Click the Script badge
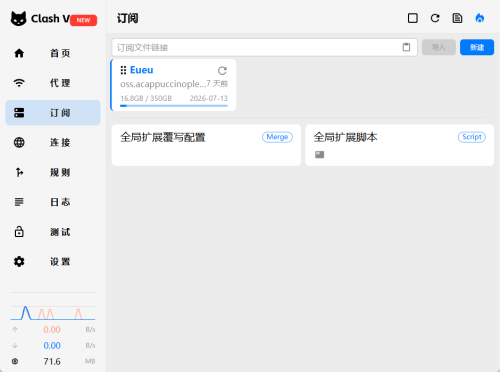500x372 pixels. point(472,137)
